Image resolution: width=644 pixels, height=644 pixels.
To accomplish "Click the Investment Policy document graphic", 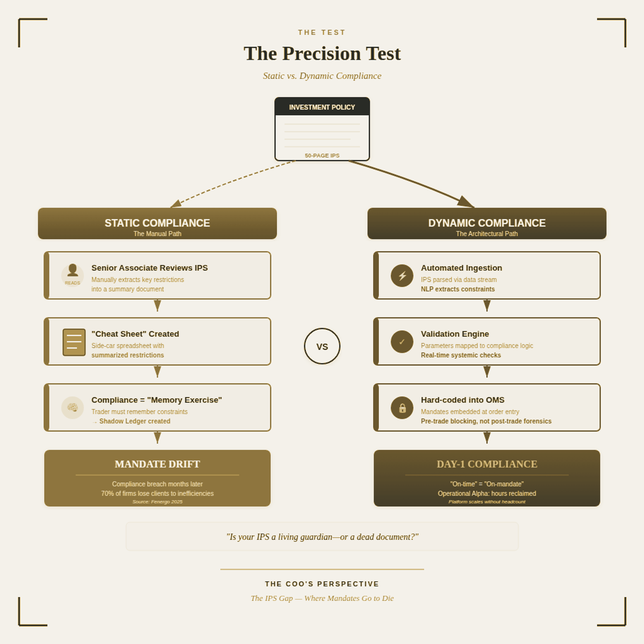I will point(322,129).
